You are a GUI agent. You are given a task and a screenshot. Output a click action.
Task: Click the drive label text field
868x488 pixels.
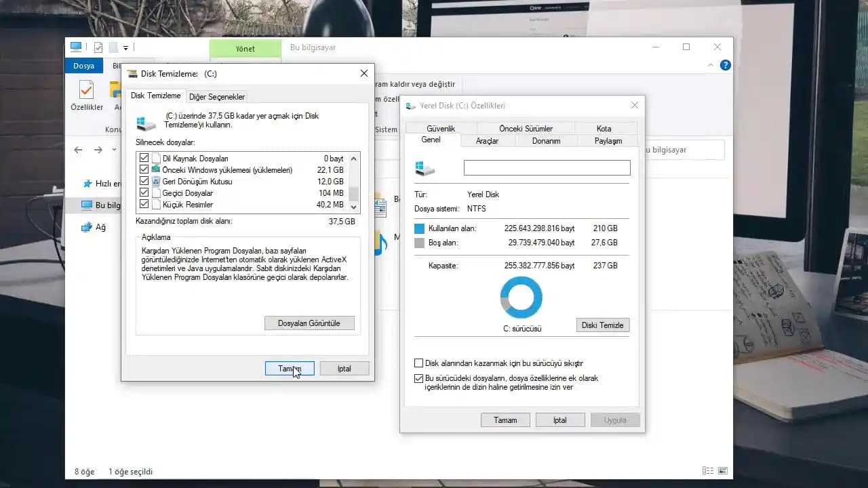click(x=547, y=167)
